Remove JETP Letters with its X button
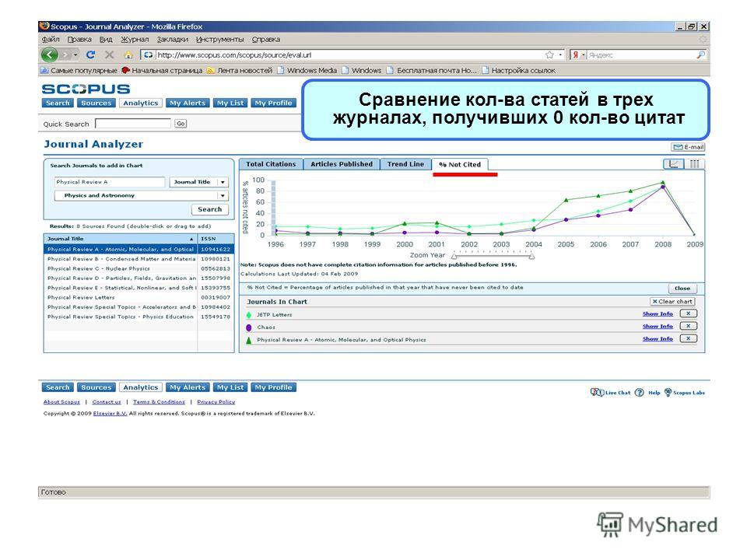The image size is (747, 560). 688,313
